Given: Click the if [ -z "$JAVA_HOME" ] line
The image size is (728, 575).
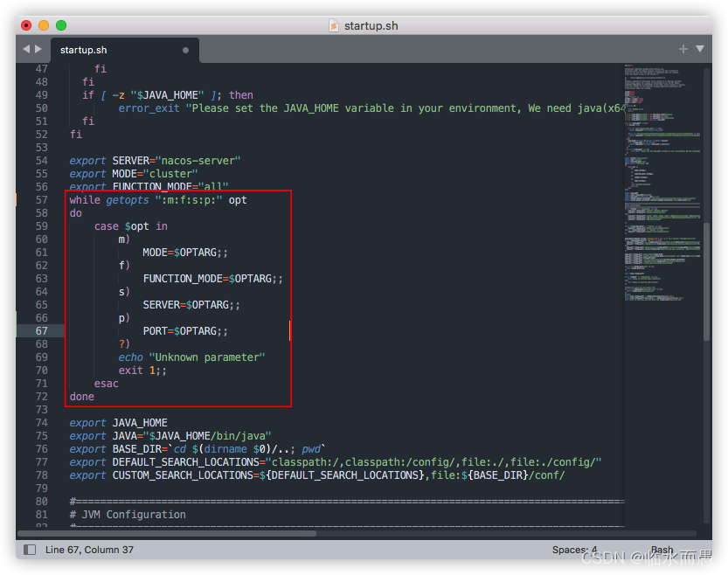Looking at the screenshot, I should [x=168, y=95].
